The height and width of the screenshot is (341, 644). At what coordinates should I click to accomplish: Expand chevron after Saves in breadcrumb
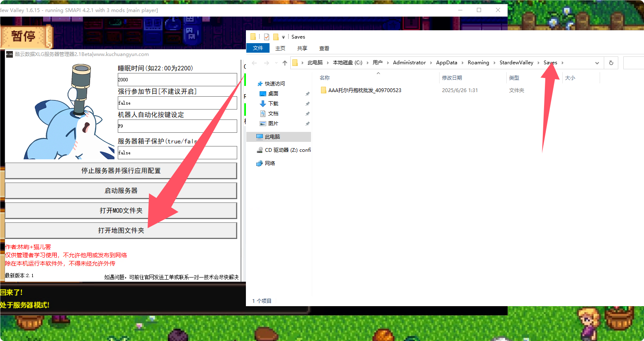coord(562,63)
